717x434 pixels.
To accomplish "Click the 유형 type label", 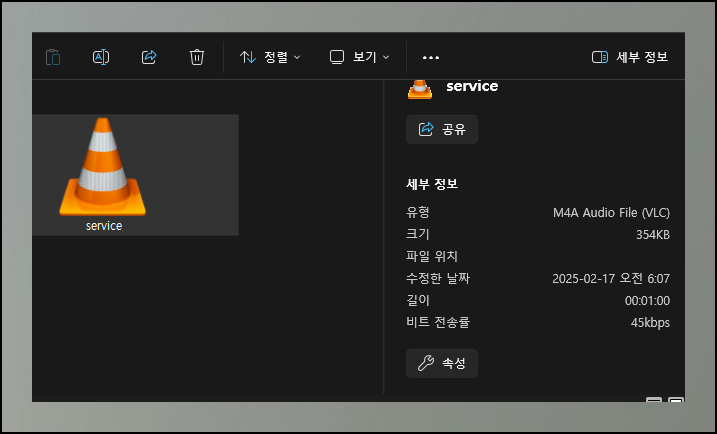I will point(418,212).
